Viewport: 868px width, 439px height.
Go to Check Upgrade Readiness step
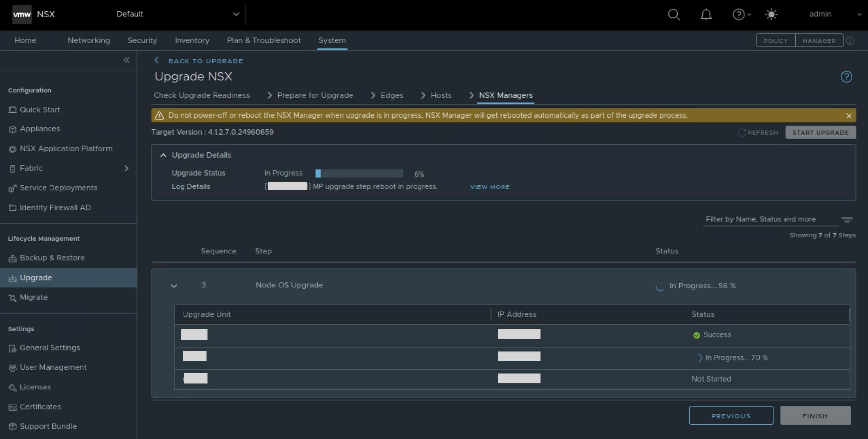tap(202, 95)
